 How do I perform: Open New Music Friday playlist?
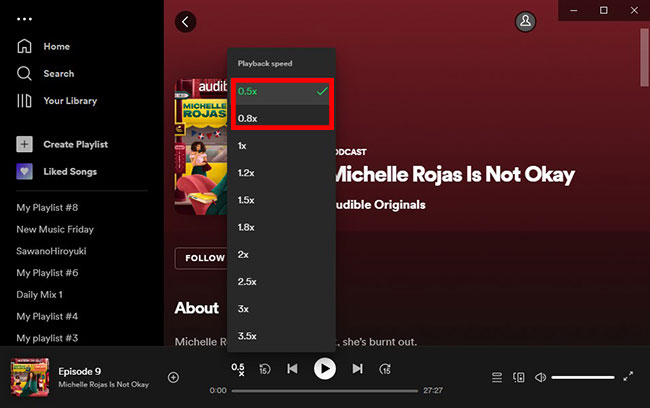[x=55, y=229]
